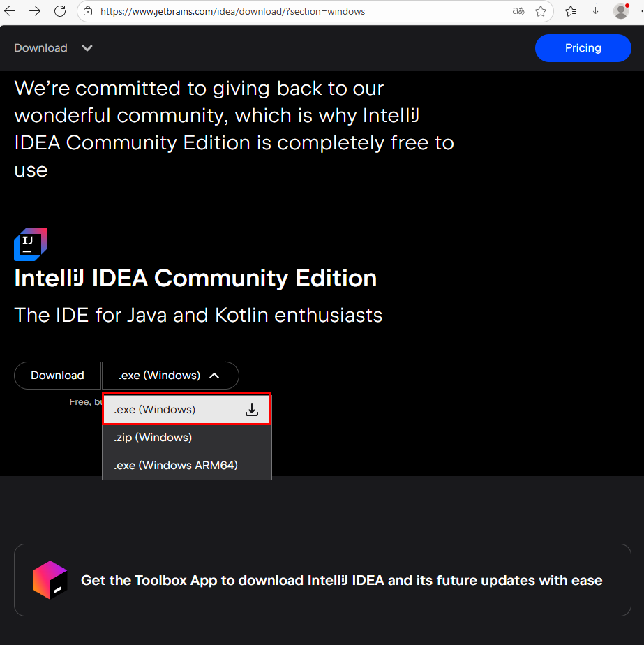This screenshot has width=644, height=645.
Task: Expand the Download section chevron in header
Action: pyautogui.click(x=87, y=48)
